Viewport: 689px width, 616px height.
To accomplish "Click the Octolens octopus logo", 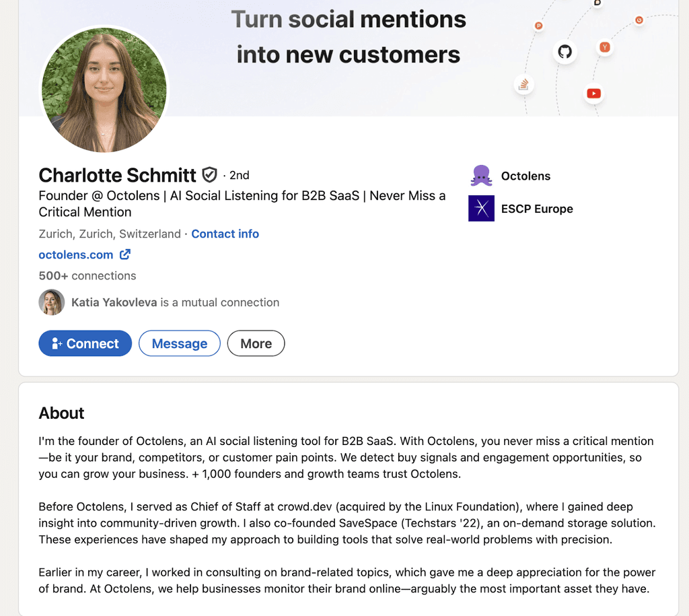I will click(480, 175).
